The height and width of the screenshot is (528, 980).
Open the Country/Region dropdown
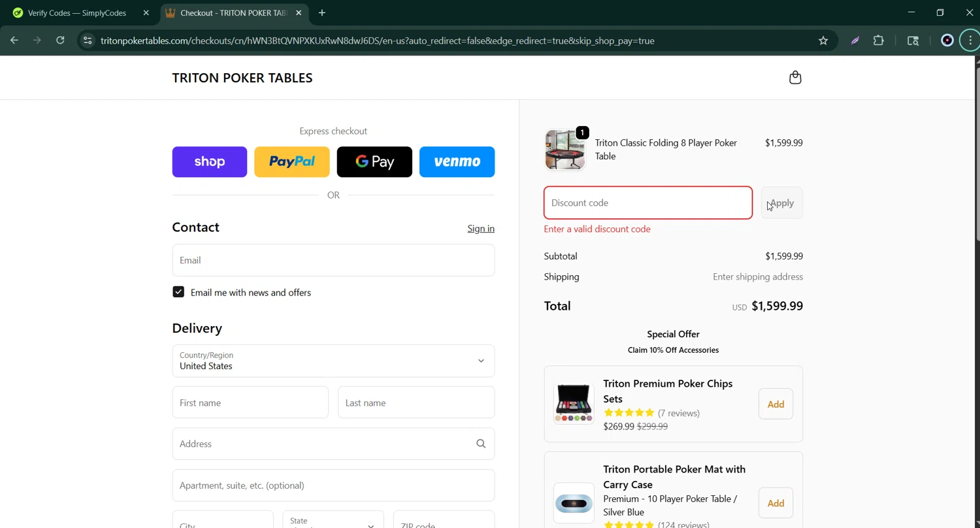coord(333,361)
